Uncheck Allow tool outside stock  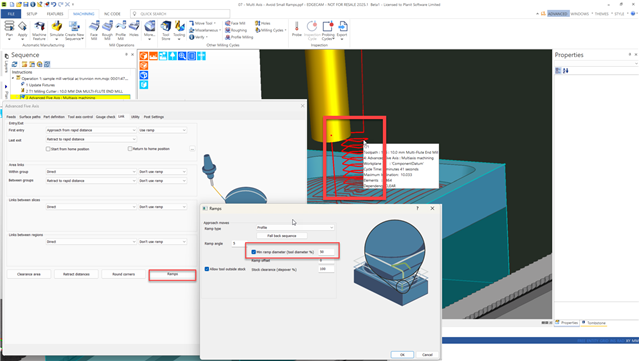coord(207,269)
